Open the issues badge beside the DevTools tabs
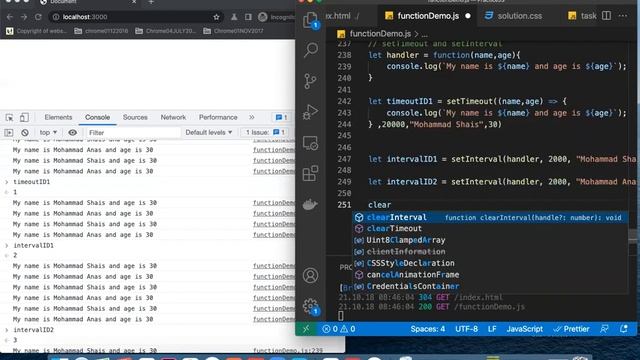Screen dimensions: 640x360 (x=282, y=118)
